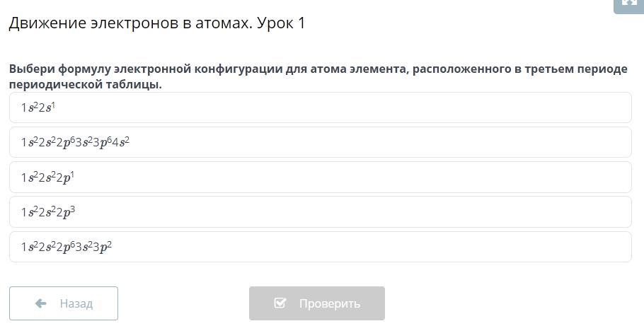Click the fullscreen expand icon at the top corner
This screenshot has height=326, width=644.
click(x=629, y=4)
